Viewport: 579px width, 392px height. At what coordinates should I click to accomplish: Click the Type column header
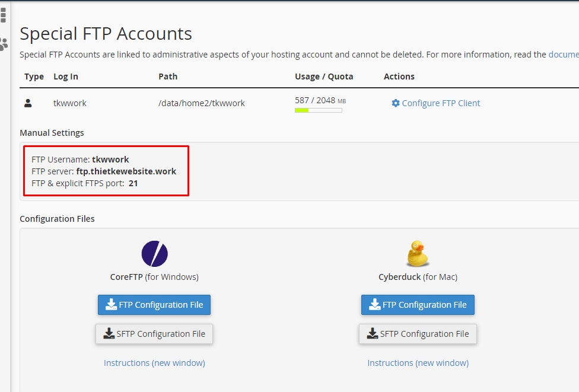34,77
